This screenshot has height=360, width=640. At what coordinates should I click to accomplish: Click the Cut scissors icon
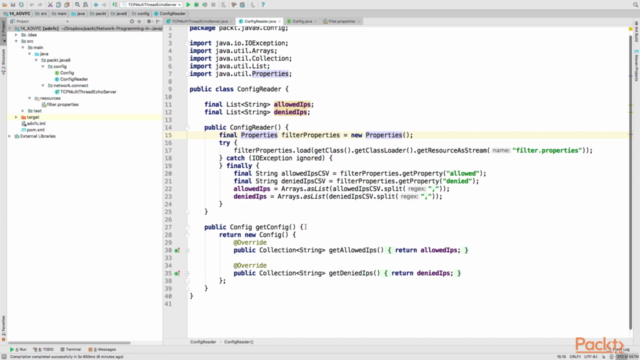50,4
